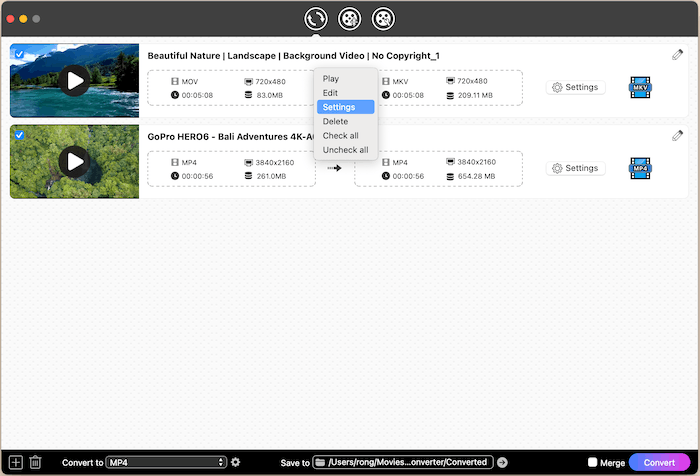Open the Convert tab icon in title bar
Image resolution: width=700 pixels, height=476 pixels.
click(316, 18)
